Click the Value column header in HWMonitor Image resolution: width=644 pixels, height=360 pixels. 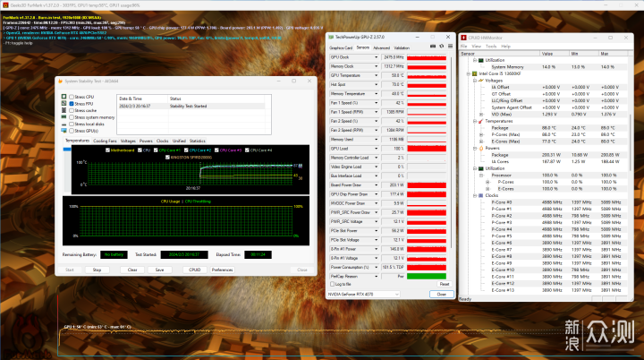point(554,54)
